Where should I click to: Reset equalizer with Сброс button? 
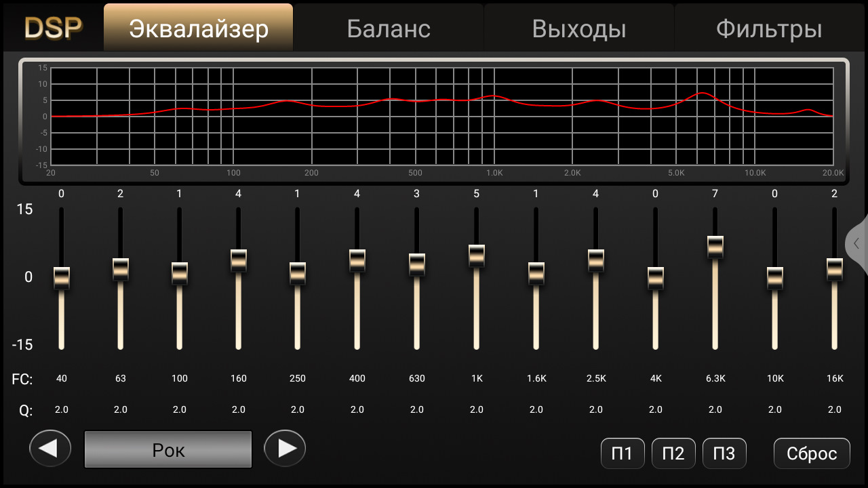(x=812, y=453)
